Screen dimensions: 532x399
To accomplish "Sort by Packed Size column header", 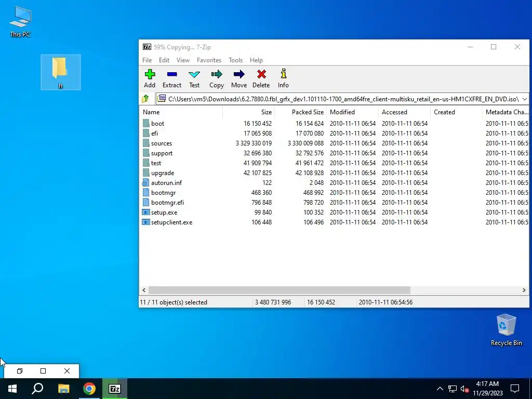I will (300, 112).
